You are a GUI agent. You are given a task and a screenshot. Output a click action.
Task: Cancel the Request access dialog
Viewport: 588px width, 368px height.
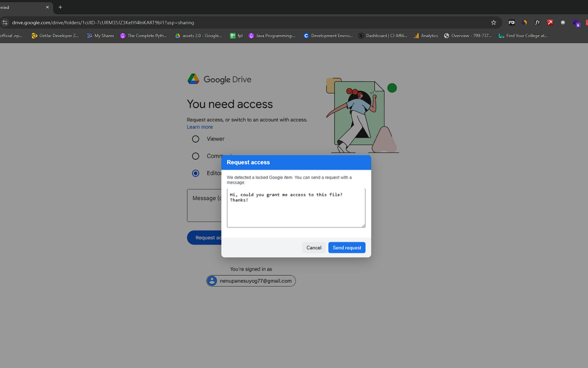click(314, 247)
